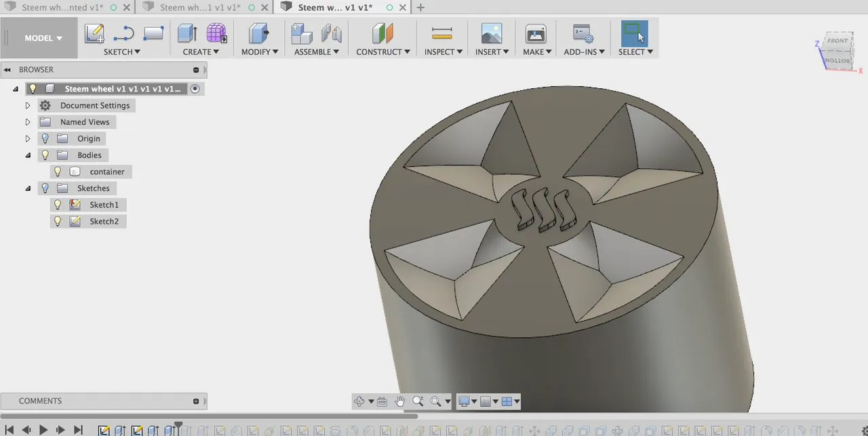The height and width of the screenshot is (436, 868).
Task: Toggle visibility bulb of Steem wheel component
Action: click(x=32, y=89)
